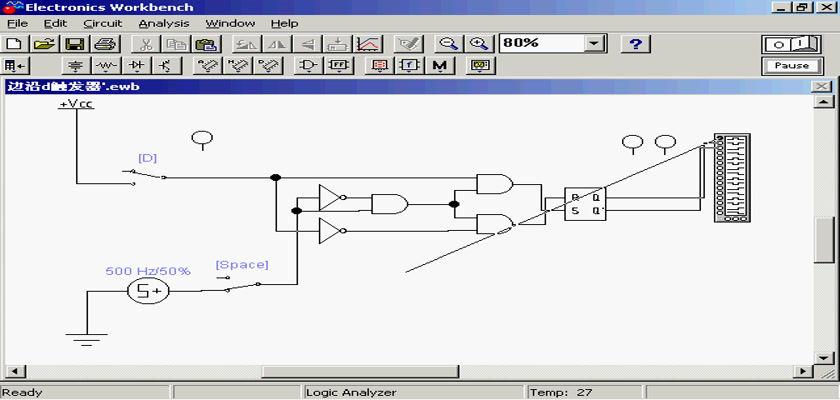Image resolution: width=840 pixels, height=400 pixels.
Task: Click the scroll up arrow
Action: [822, 102]
